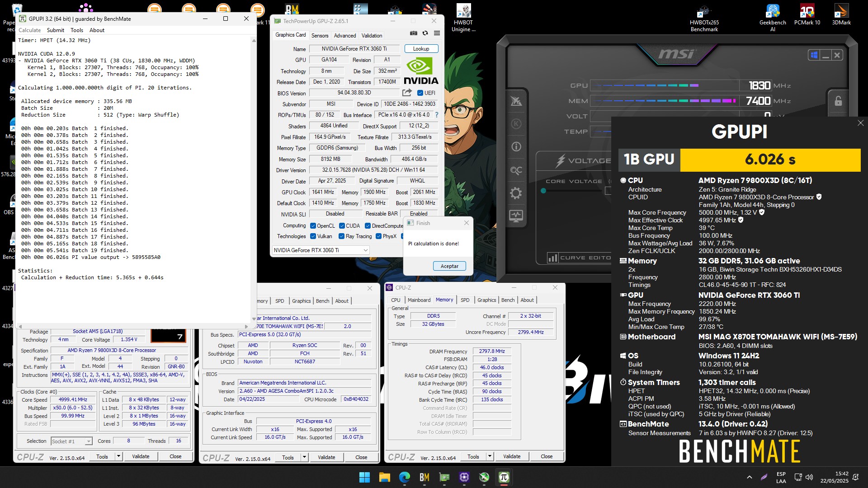The image size is (868, 488).
Task: Switch to Validation tab in GPU-Z
Action: click(372, 36)
